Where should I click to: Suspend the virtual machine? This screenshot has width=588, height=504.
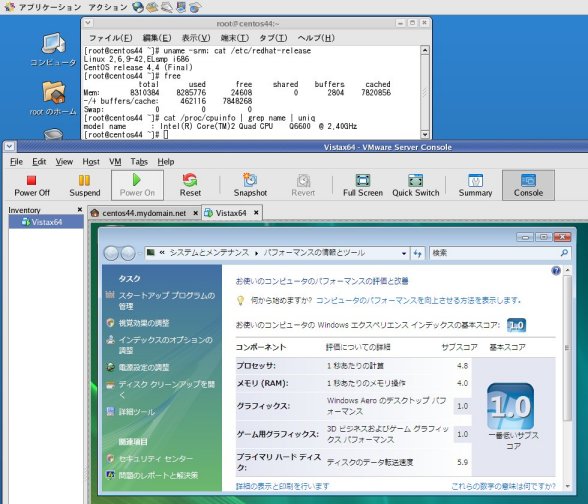[x=85, y=186]
